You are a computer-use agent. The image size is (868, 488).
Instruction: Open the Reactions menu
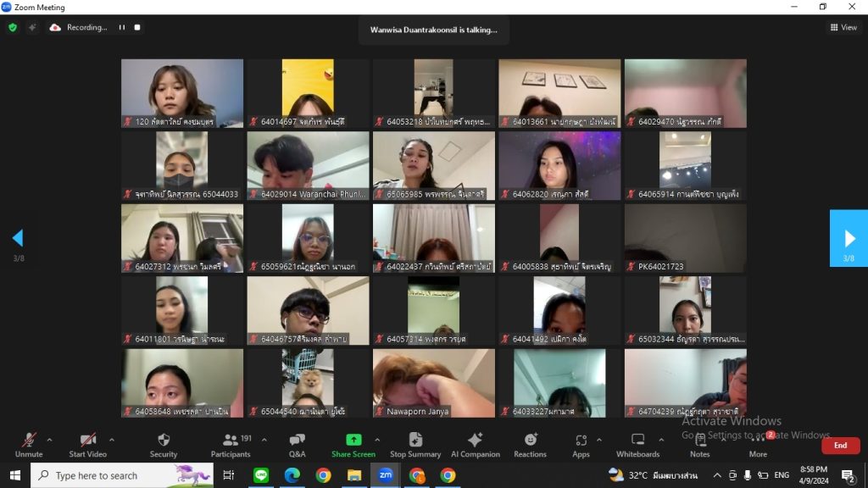tap(531, 446)
